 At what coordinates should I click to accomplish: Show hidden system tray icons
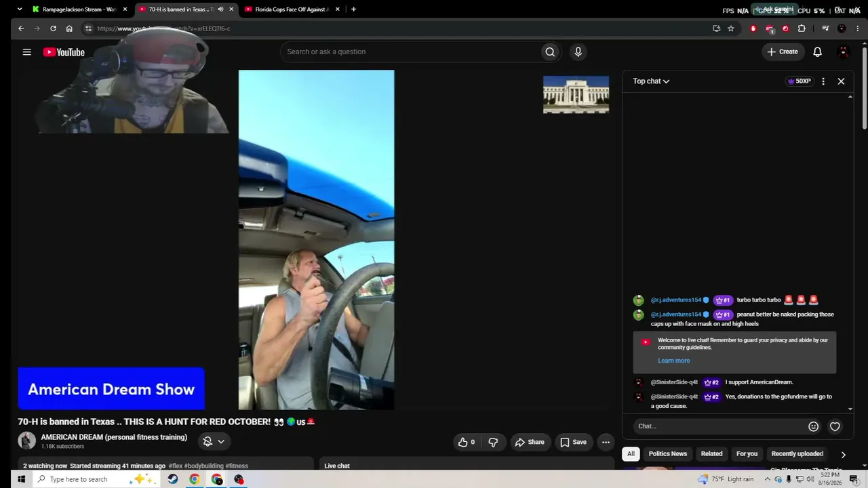click(x=767, y=479)
